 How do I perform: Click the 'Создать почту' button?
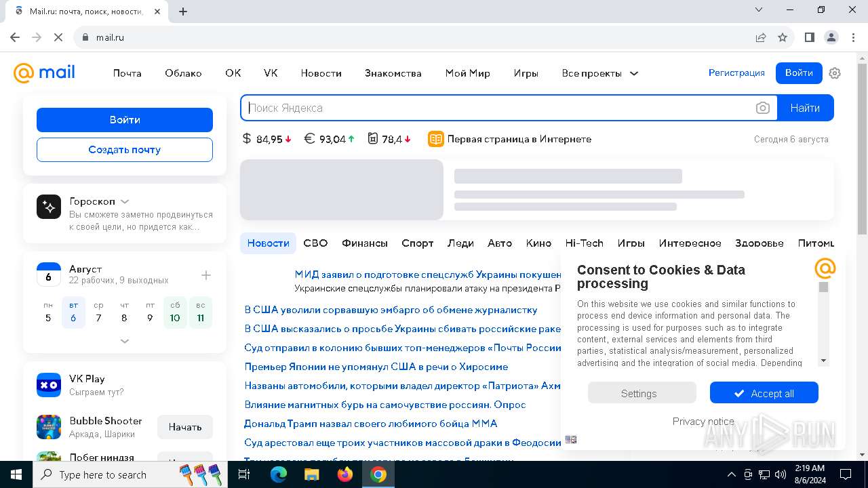click(125, 150)
